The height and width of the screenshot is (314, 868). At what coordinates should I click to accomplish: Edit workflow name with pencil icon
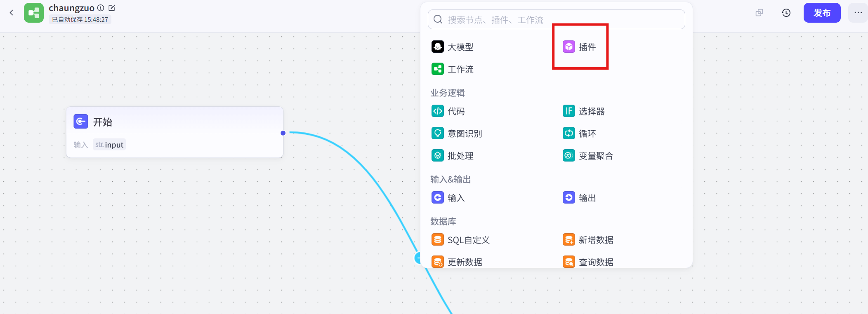click(x=111, y=8)
